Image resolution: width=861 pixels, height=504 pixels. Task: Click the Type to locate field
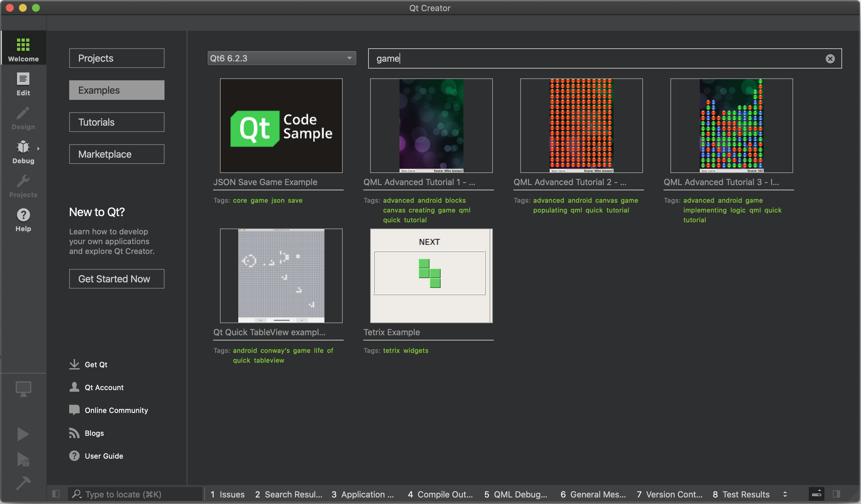(135, 494)
